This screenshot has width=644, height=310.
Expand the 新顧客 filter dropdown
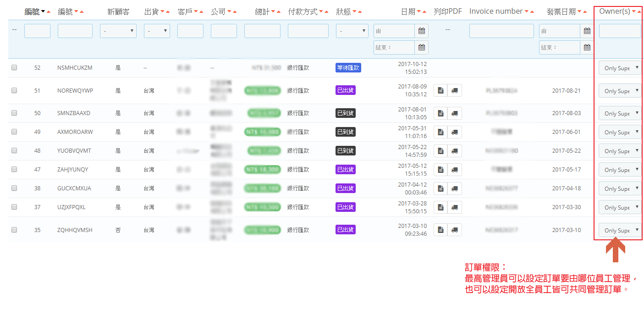pyautogui.click(x=118, y=31)
